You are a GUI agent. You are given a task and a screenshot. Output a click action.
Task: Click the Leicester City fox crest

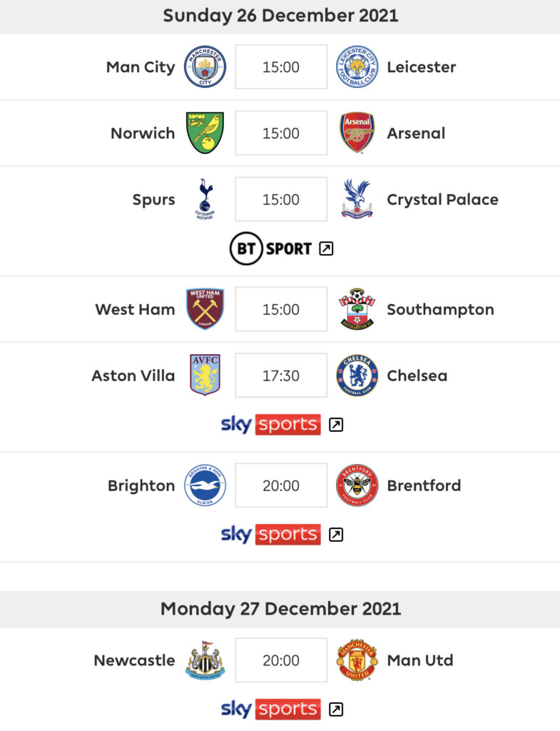[357, 66]
